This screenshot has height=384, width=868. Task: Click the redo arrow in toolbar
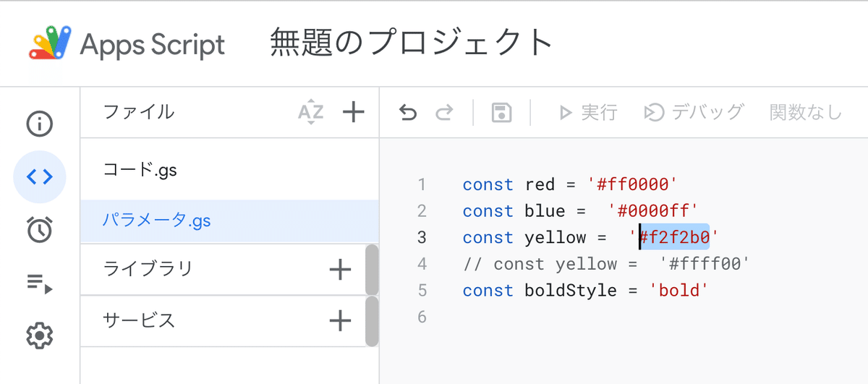(444, 113)
